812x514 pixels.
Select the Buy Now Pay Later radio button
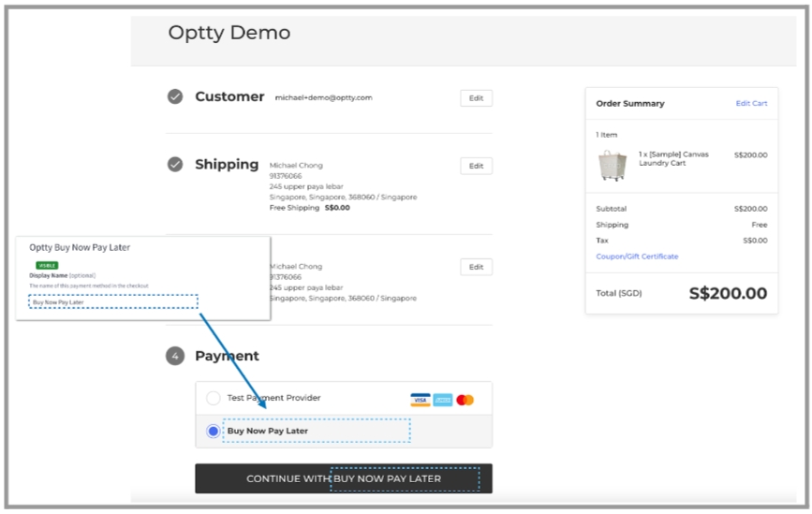[213, 431]
